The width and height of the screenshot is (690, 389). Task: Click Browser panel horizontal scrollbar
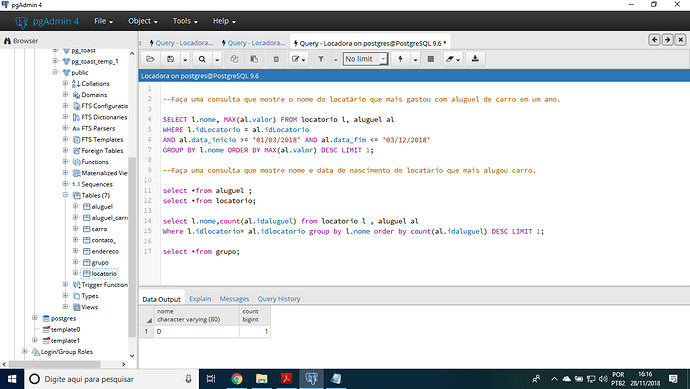(x=55, y=364)
